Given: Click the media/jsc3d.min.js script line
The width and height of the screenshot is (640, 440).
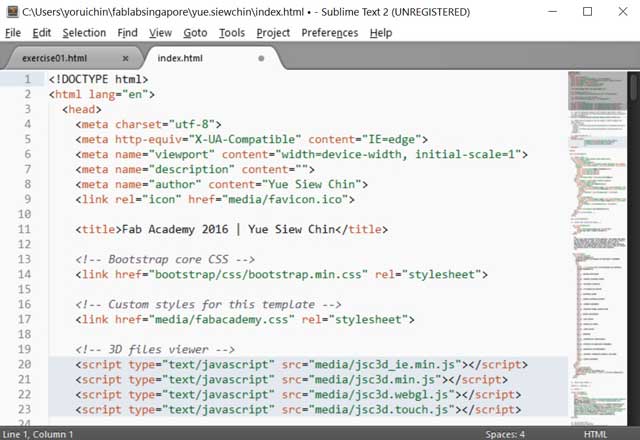Looking at the screenshot, I should tap(291, 379).
